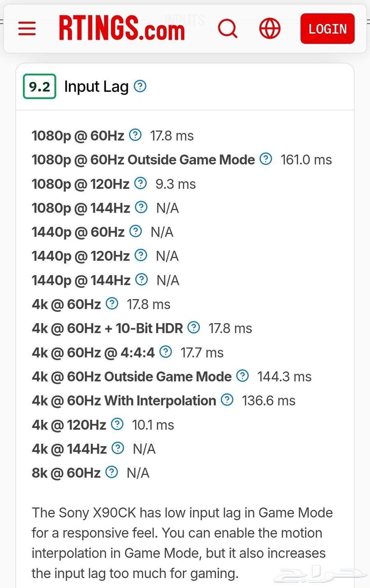Open the globe language selector

click(x=270, y=29)
